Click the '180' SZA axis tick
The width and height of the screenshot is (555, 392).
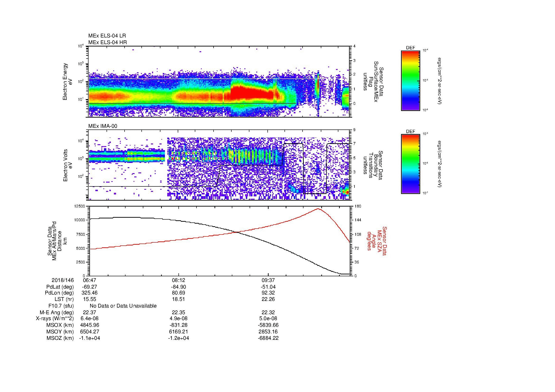pyautogui.click(x=357, y=206)
